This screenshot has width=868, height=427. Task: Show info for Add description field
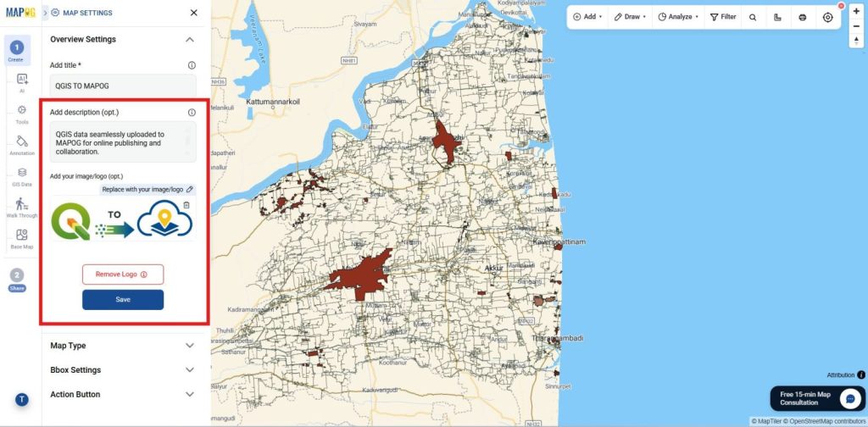pos(192,113)
